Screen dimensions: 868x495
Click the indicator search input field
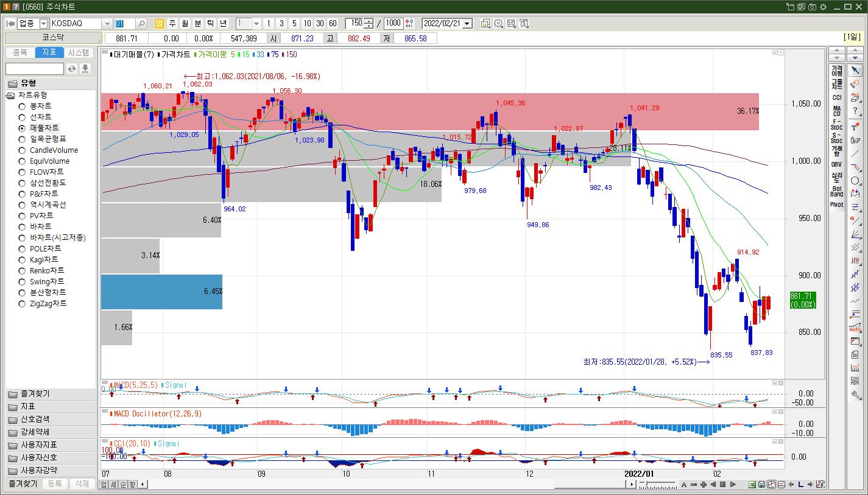point(35,69)
